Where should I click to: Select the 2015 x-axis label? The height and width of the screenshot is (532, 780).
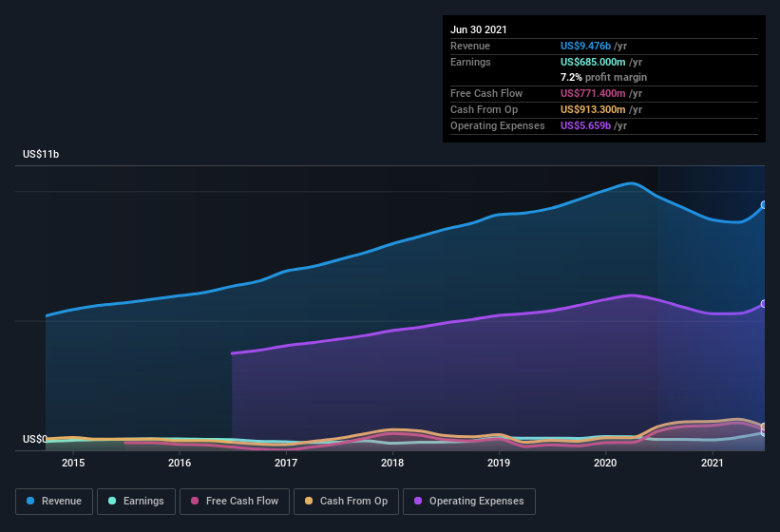tap(73, 463)
